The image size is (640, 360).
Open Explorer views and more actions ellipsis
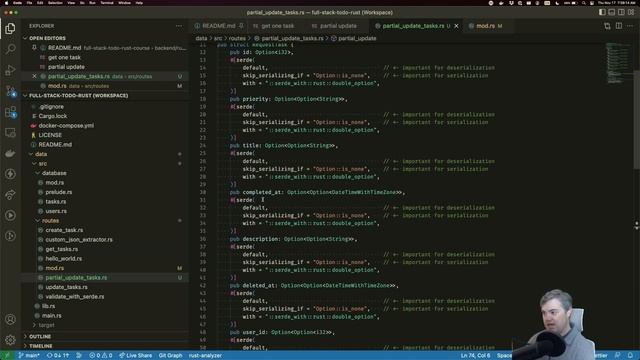[x=179, y=26]
